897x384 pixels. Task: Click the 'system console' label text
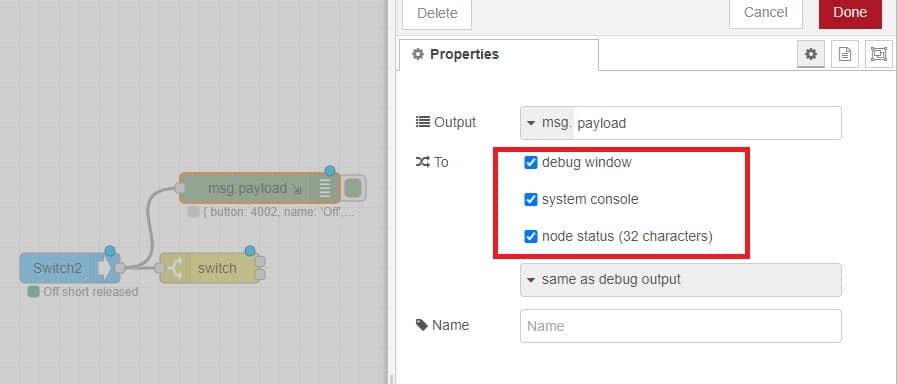pos(590,200)
